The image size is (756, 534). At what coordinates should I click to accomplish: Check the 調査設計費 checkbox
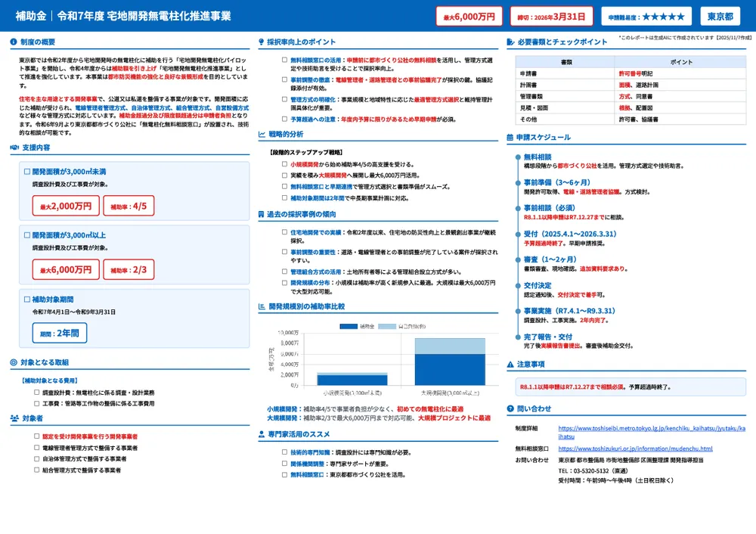tap(37, 393)
